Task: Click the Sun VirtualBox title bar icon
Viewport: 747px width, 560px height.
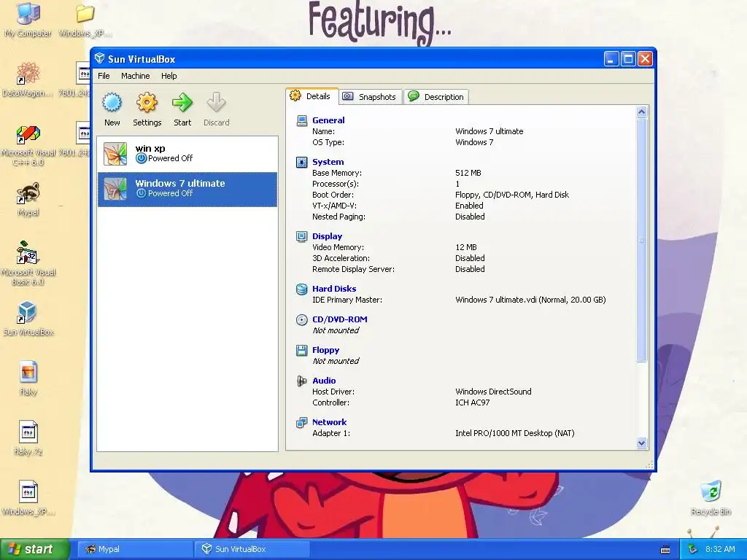Action: 99,58
